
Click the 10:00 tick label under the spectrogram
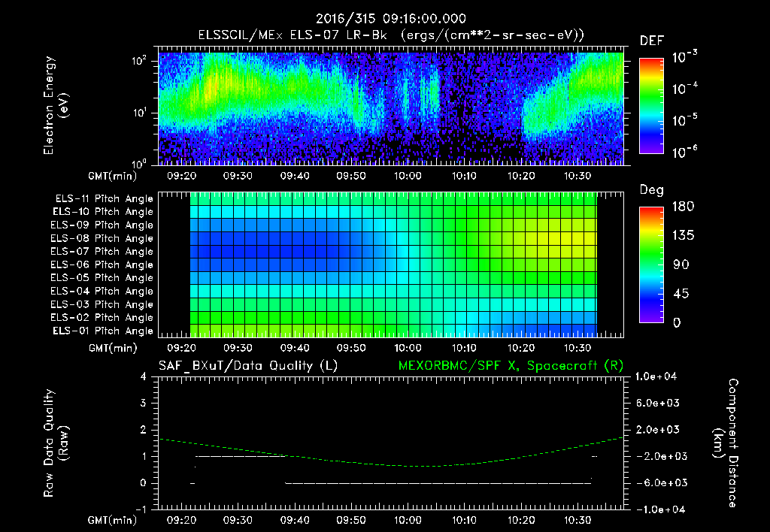(408, 176)
